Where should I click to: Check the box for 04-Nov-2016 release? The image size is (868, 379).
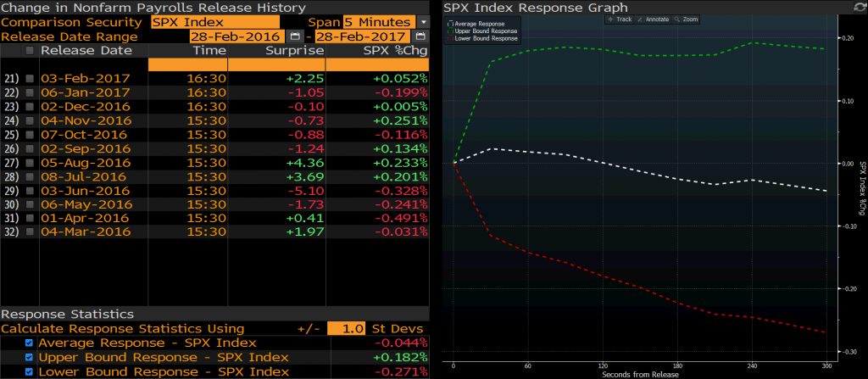point(30,120)
